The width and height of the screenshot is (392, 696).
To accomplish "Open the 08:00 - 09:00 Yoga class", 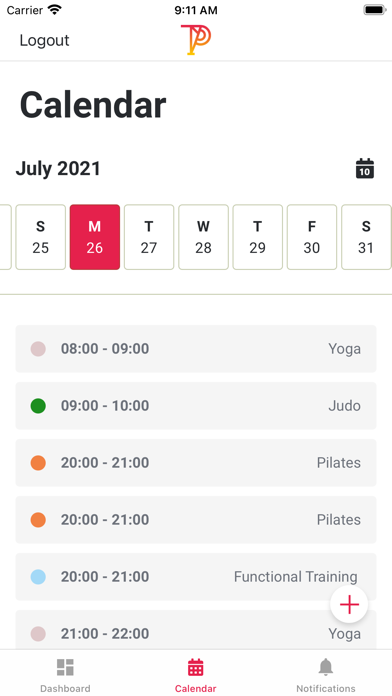I will click(196, 349).
